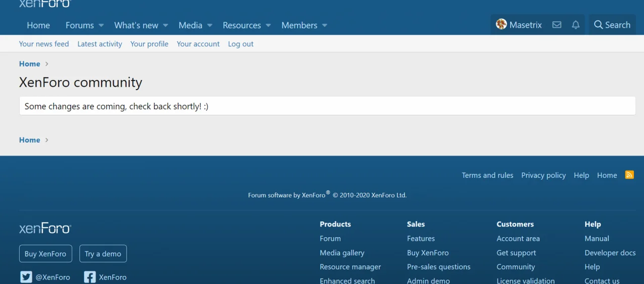644x284 pixels.
Task: Click 'Some changes are coming' notice text
Action: click(x=116, y=107)
